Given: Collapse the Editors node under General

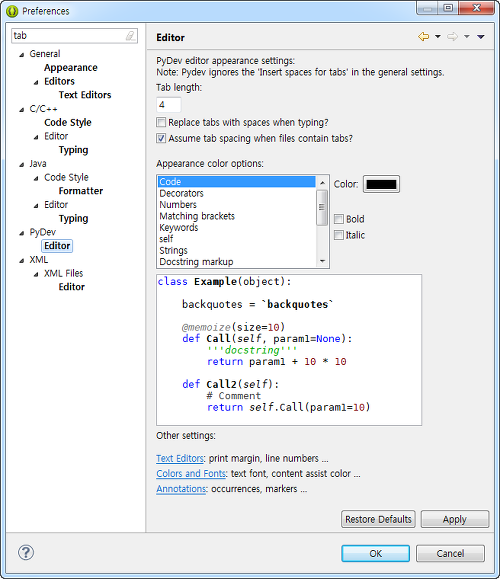Looking at the screenshot, I should [x=36, y=82].
